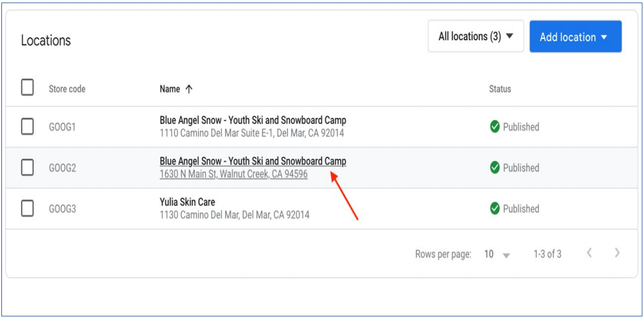Open the Walnut Creek Blue Angel Snow location
Image resolution: width=644 pixels, height=317 pixels.
pyautogui.click(x=252, y=161)
